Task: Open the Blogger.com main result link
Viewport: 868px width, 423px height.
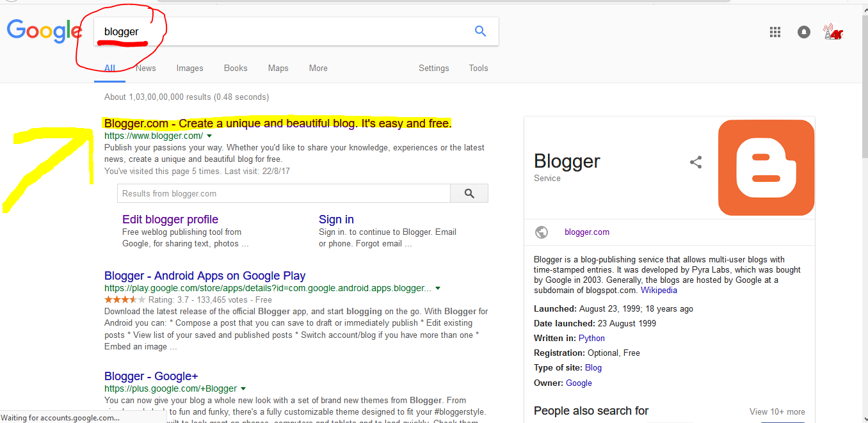Action: [x=278, y=124]
